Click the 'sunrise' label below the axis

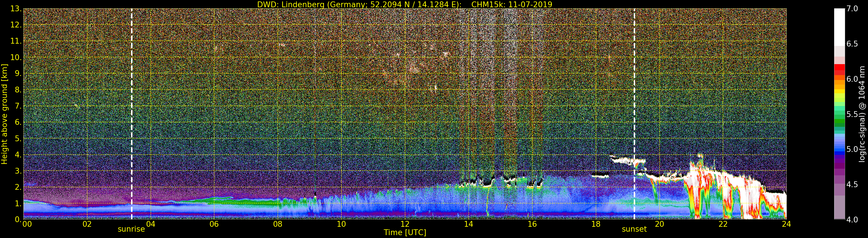point(131,229)
